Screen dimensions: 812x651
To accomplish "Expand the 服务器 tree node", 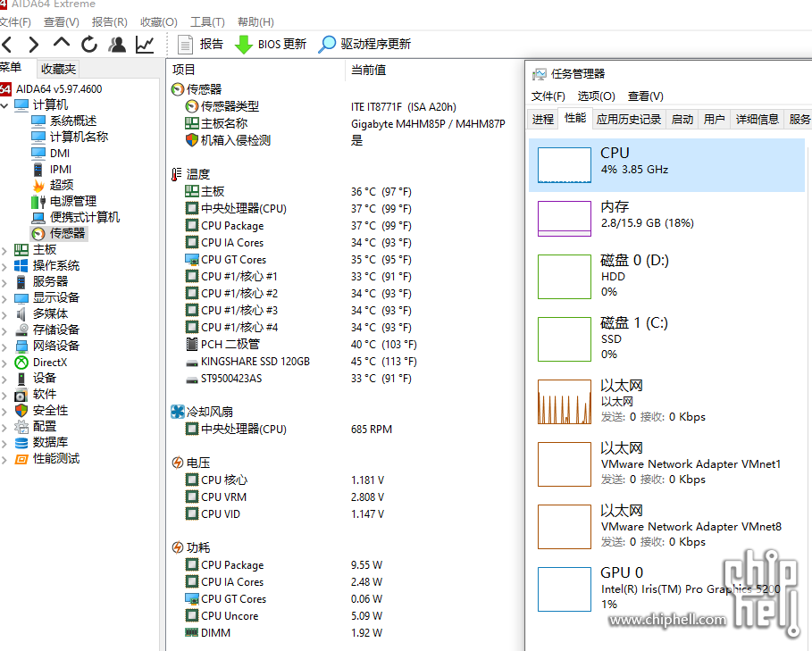I will [x=4, y=283].
